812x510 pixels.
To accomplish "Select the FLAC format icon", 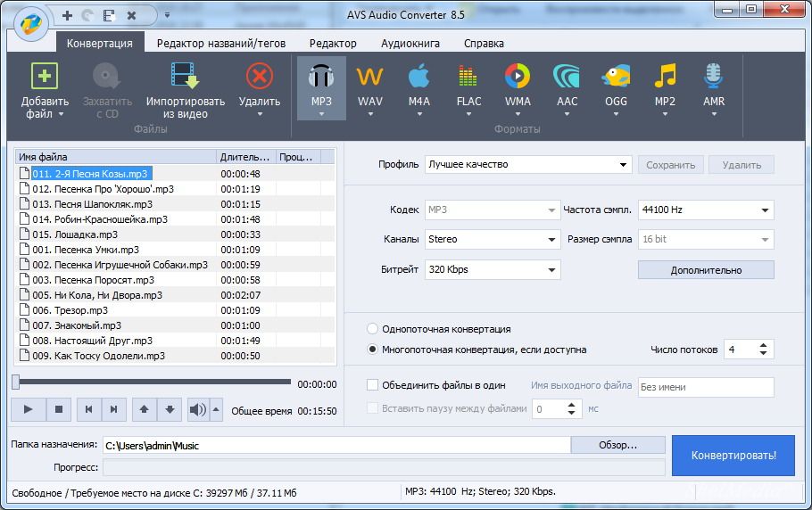I will pyautogui.click(x=468, y=76).
